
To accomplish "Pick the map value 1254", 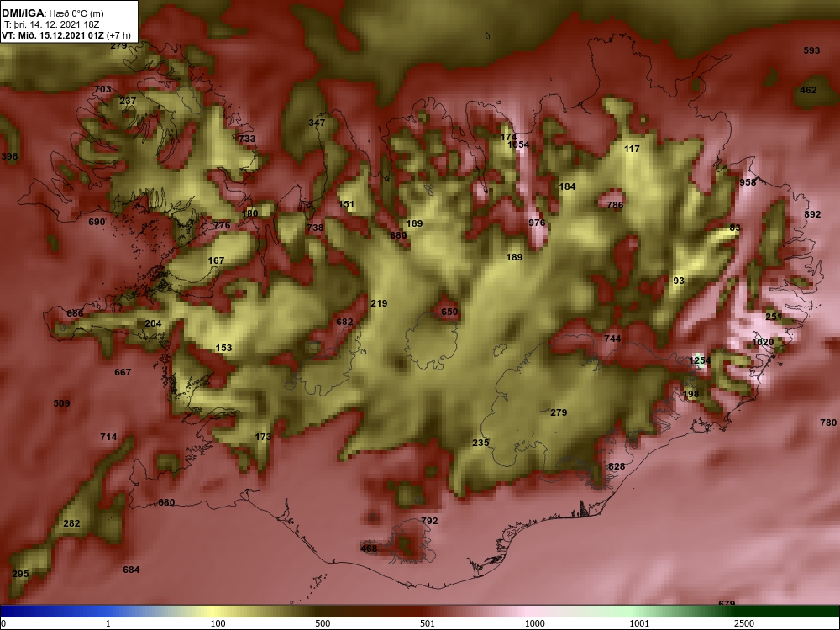I will point(700,360).
